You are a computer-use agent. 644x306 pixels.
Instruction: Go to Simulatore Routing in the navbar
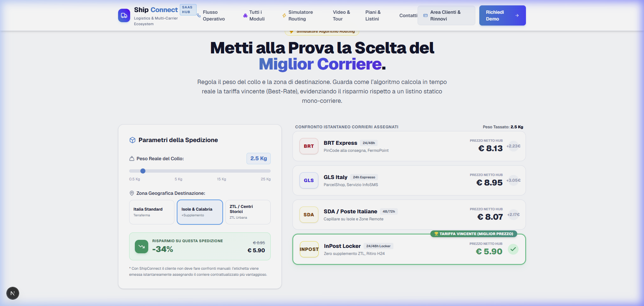[301, 15]
